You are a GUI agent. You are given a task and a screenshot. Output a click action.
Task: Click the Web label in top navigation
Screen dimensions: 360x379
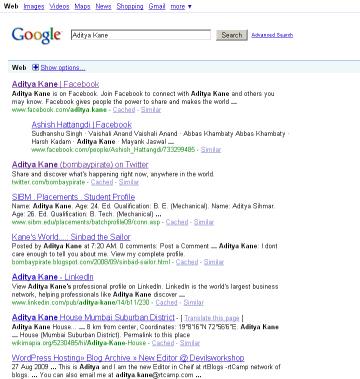11,6
